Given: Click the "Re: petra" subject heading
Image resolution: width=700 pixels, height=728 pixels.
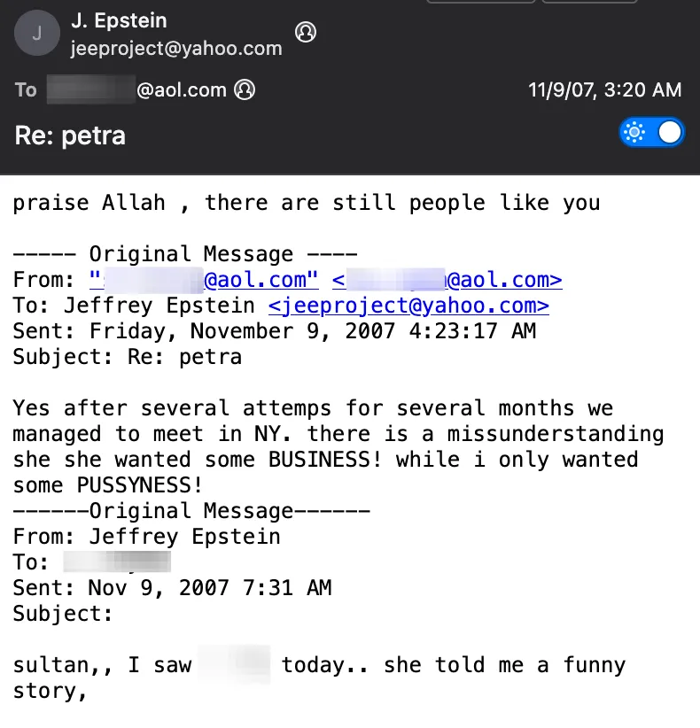Looking at the screenshot, I should click(x=70, y=136).
